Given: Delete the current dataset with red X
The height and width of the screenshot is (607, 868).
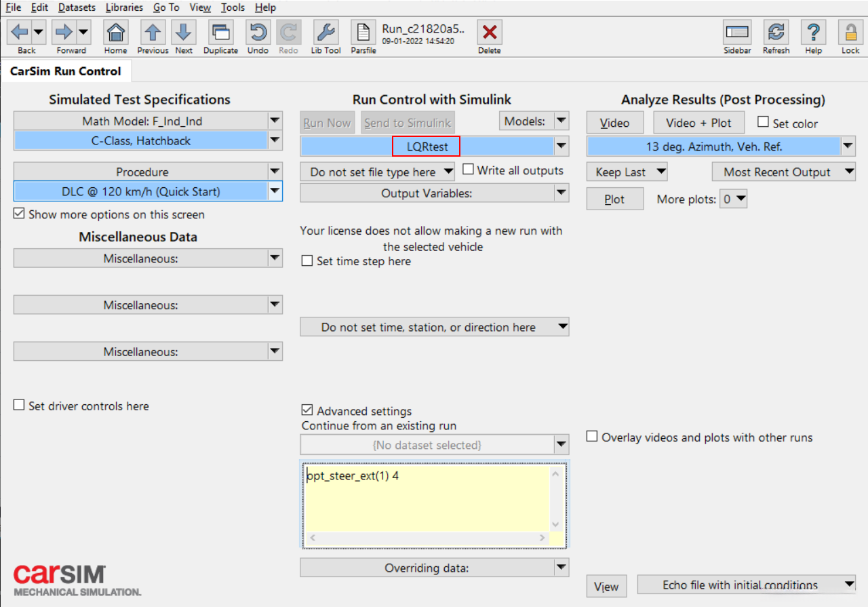Looking at the screenshot, I should (490, 32).
